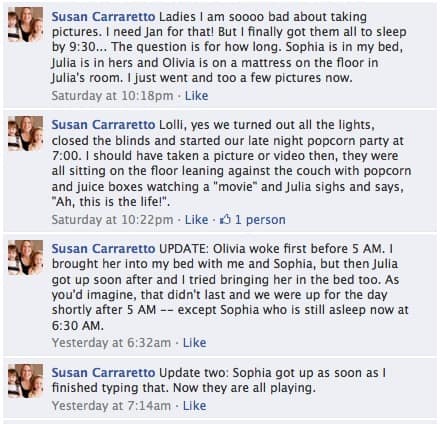This screenshot has height=424, width=441.
Task: Open avatar photo on the 'Lolli, yes' comment
Action: tap(25, 133)
